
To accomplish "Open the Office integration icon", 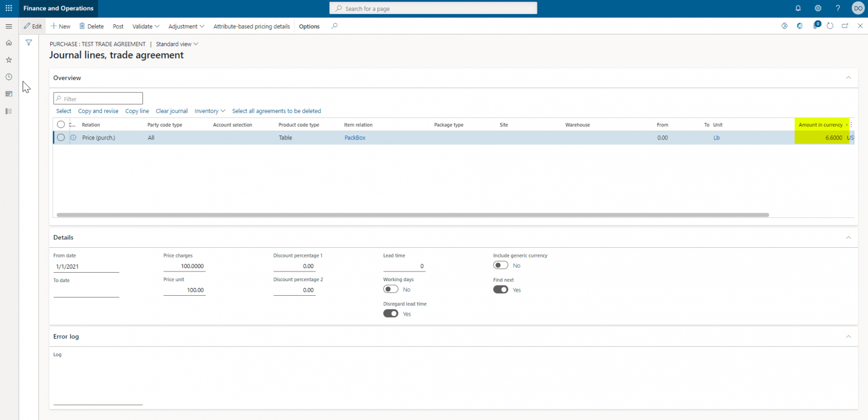I will [x=800, y=26].
